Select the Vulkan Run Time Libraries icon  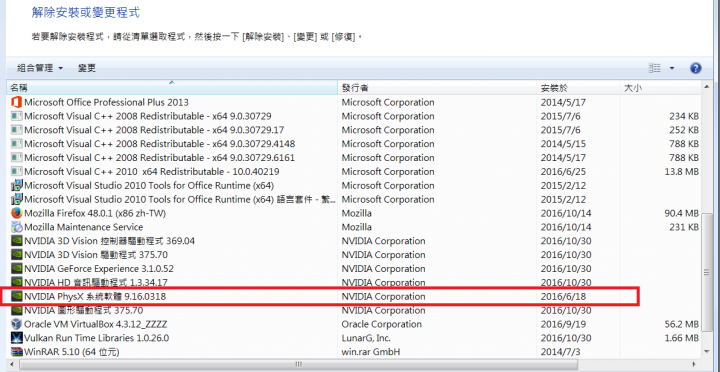pyautogui.click(x=17, y=338)
